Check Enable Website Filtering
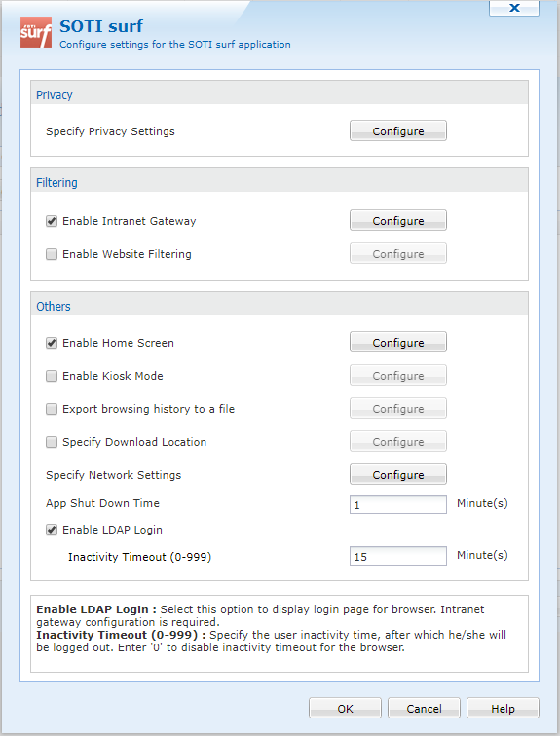The width and height of the screenshot is (560, 736). pyautogui.click(x=52, y=254)
